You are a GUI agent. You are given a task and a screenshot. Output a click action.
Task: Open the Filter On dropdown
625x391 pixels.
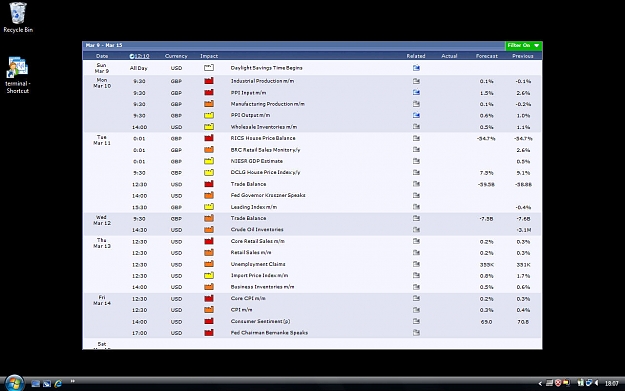(523, 45)
